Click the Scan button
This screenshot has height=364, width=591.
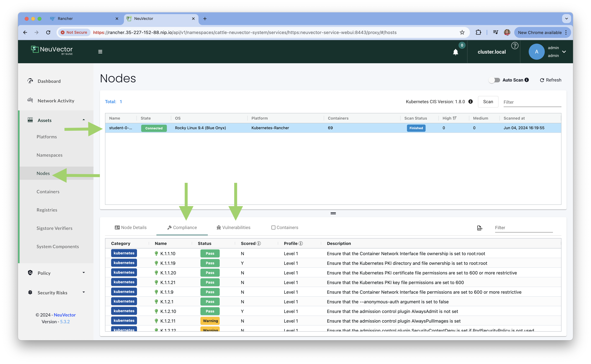(488, 102)
